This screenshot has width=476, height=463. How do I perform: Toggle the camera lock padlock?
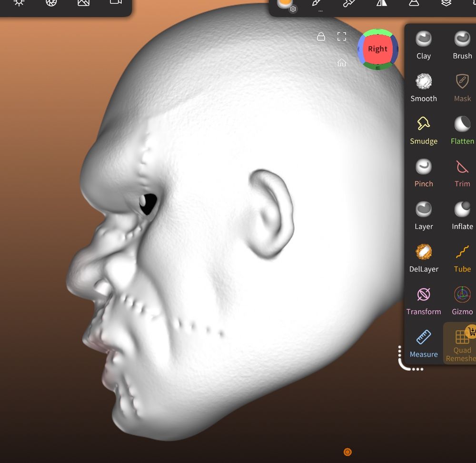[321, 37]
